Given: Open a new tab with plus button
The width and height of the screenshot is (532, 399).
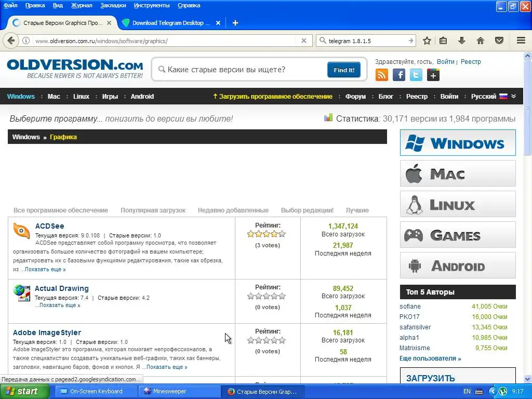Looking at the screenshot, I should tap(235, 23).
